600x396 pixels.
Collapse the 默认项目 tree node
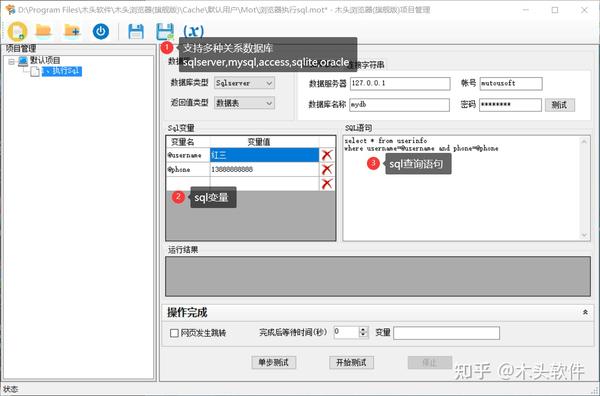coord(11,61)
